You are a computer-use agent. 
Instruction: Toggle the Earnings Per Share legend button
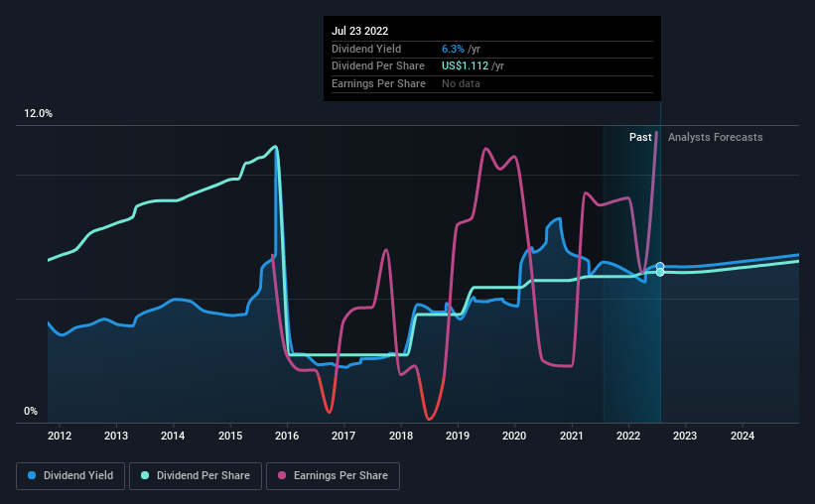(333, 476)
